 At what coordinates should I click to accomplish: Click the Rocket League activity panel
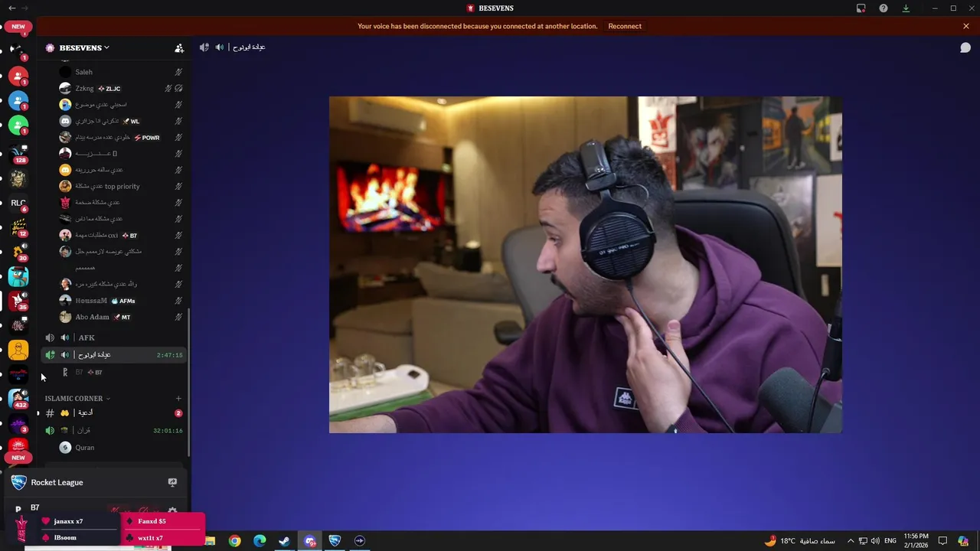[x=96, y=482]
